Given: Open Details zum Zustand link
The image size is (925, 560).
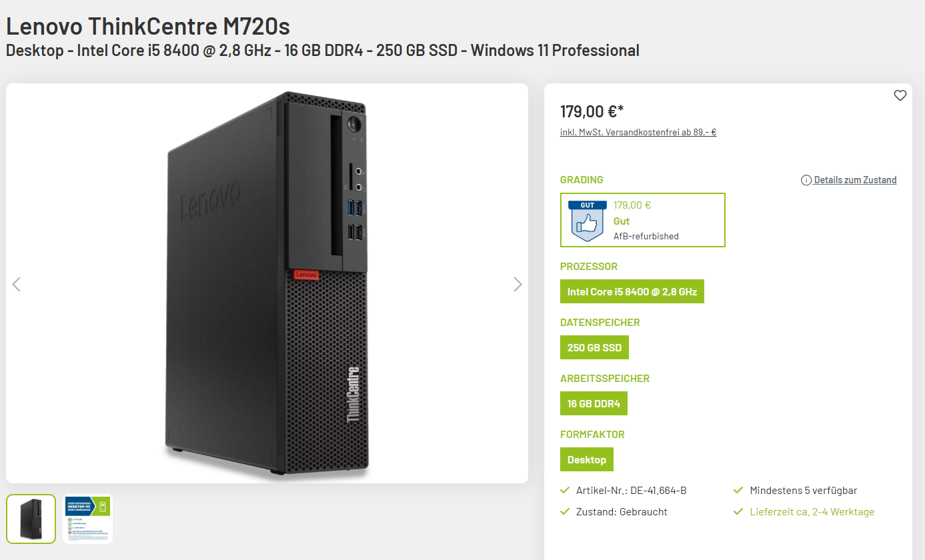Looking at the screenshot, I should [855, 180].
